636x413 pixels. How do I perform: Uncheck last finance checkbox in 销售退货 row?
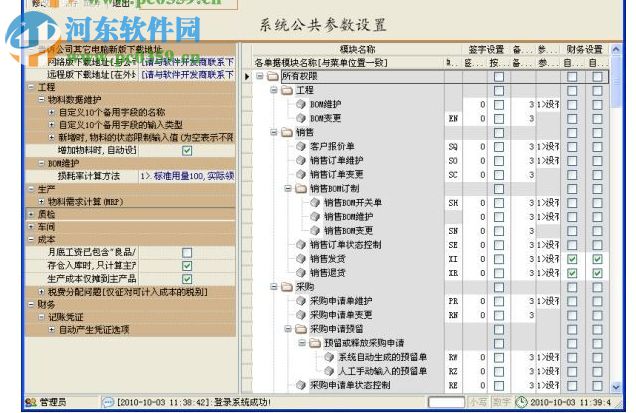coord(597,273)
